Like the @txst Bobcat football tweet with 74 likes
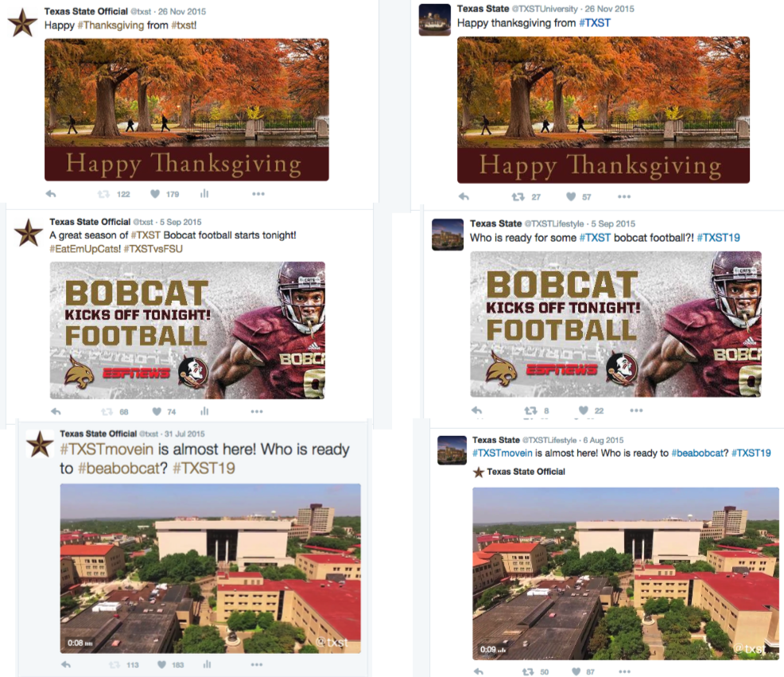The width and height of the screenshot is (784, 677). [157, 411]
